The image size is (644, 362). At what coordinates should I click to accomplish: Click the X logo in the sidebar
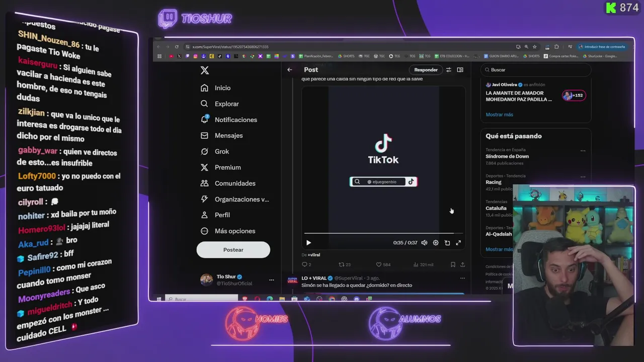pyautogui.click(x=205, y=70)
